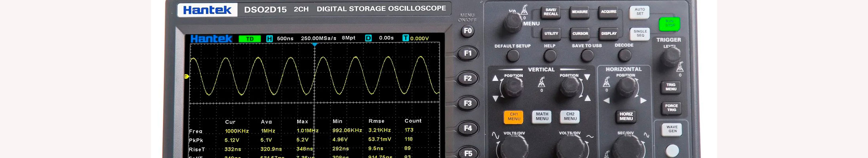The height and width of the screenshot is (158, 868).
Task: Click the green TD trigger status indicator
Action: coord(250,39)
